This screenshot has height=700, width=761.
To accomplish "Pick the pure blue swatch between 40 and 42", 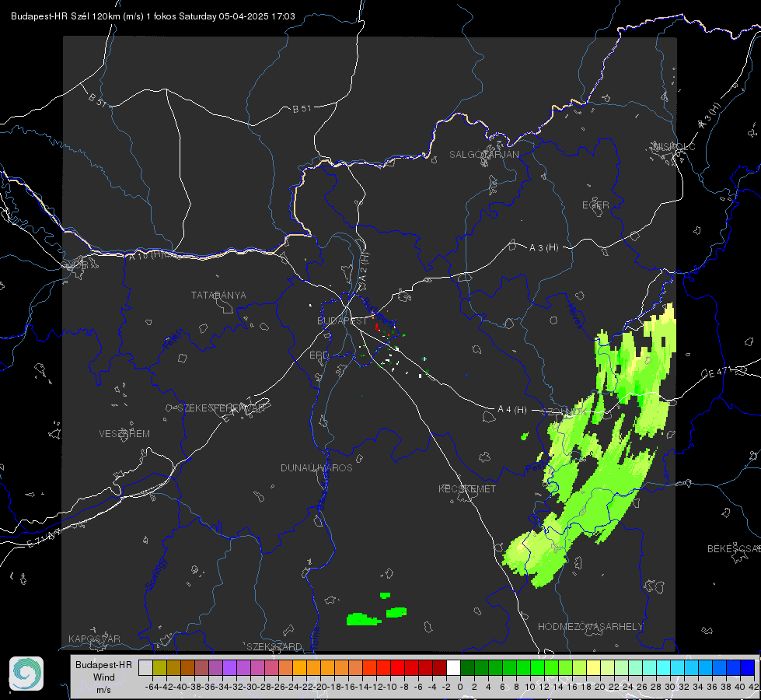I will [x=748, y=668].
